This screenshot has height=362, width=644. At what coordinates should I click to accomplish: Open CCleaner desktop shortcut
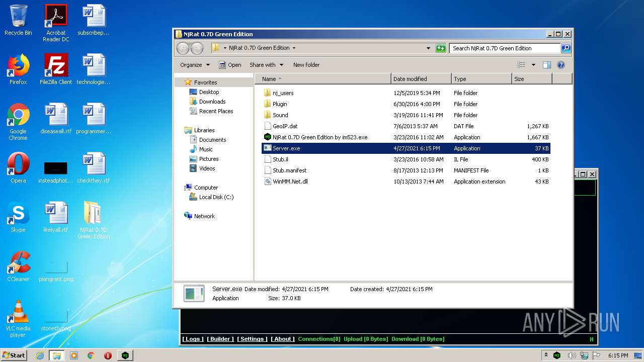(18, 266)
